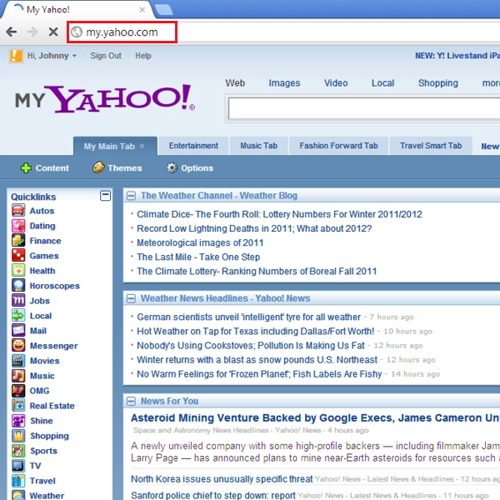
Task: Choose the Video search category
Action: coord(336,83)
